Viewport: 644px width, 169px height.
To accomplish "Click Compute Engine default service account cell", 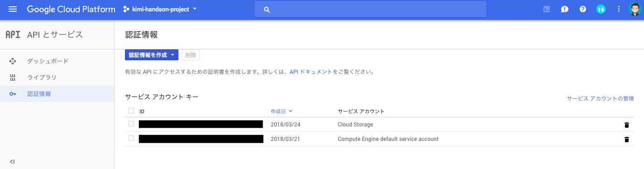I will 388,139.
